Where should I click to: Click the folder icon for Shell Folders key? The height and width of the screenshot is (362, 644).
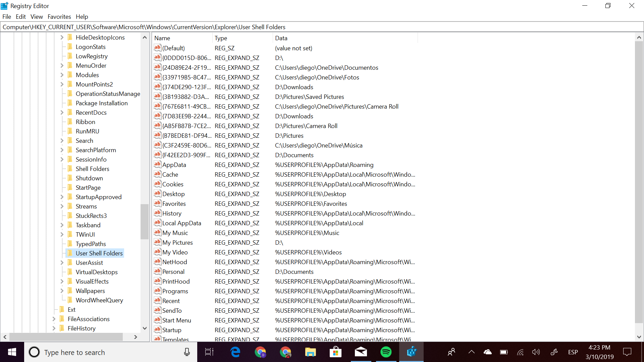tap(70, 169)
